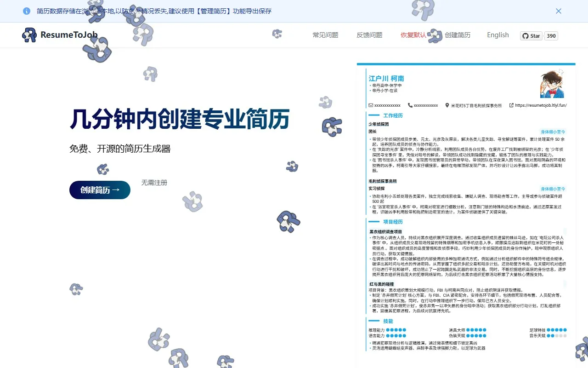Click the email envelope icon in resume
This screenshot has height=368, width=588.
371,105
